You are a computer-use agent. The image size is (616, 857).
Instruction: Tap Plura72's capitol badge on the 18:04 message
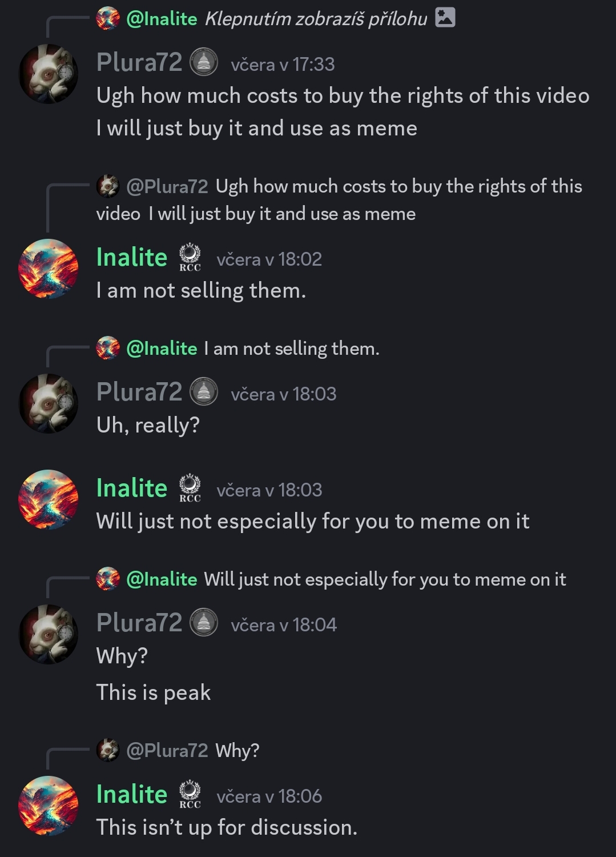click(x=204, y=623)
